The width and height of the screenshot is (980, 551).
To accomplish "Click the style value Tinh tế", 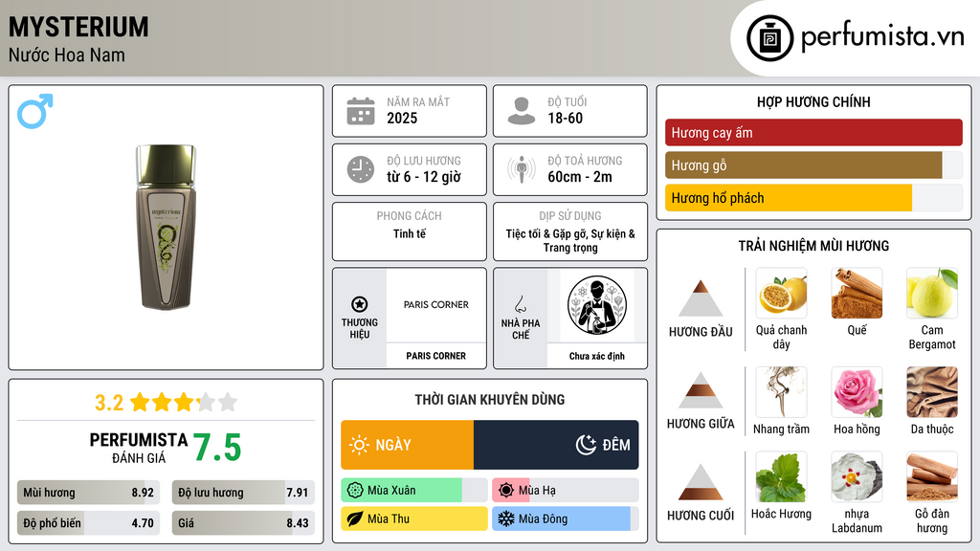I will coord(410,233).
